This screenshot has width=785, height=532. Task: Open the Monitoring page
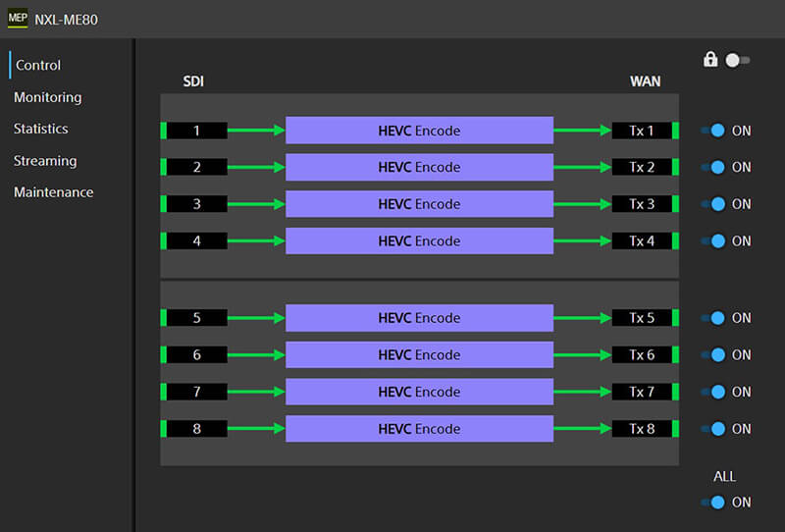47,97
